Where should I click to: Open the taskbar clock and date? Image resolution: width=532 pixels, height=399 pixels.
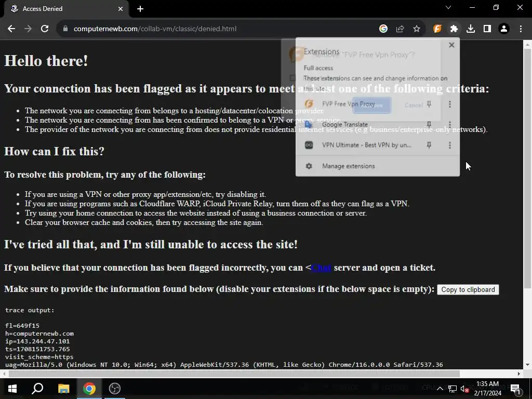487,389
